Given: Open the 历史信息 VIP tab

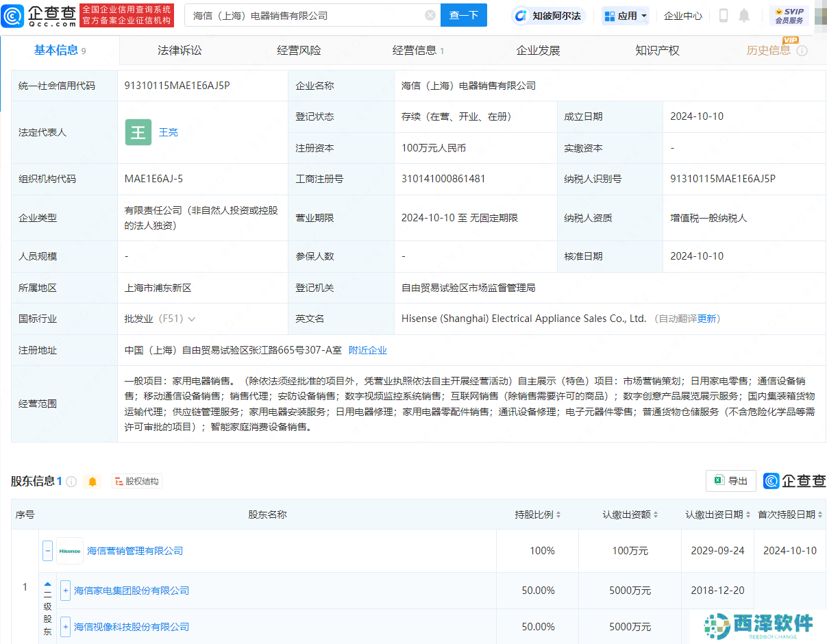Looking at the screenshot, I should (x=769, y=50).
